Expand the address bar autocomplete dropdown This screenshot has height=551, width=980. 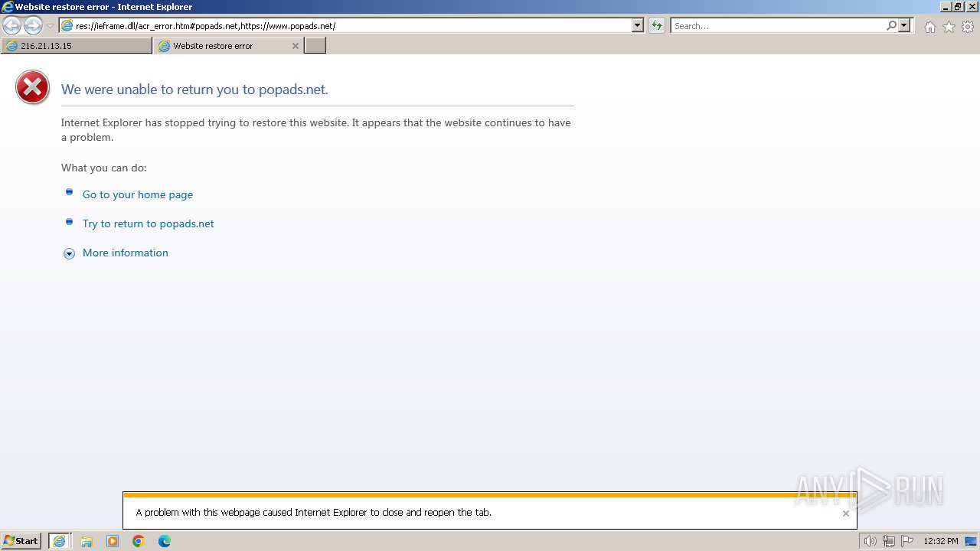click(x=638, y=25)
